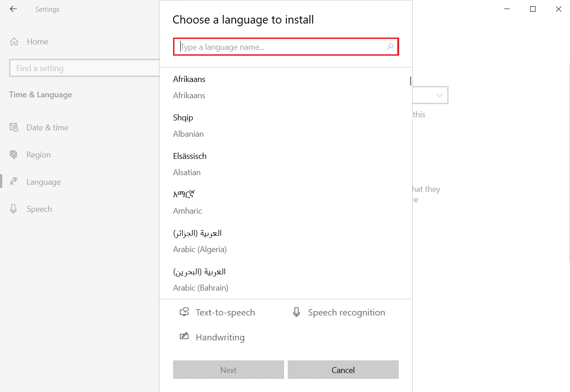The image size is (570, 392).
Task: Click the 'Find a setting' search box
Action: (84, 68)
